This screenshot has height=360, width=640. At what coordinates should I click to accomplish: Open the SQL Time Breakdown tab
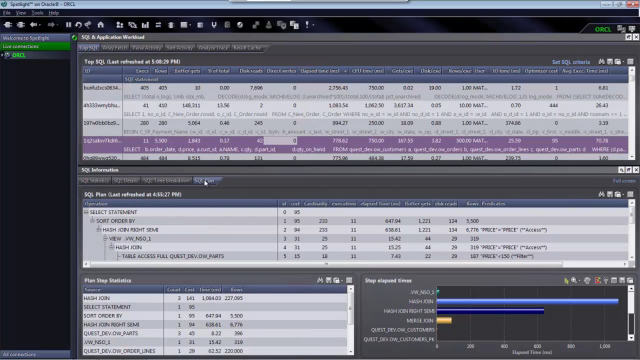[167, 181]
